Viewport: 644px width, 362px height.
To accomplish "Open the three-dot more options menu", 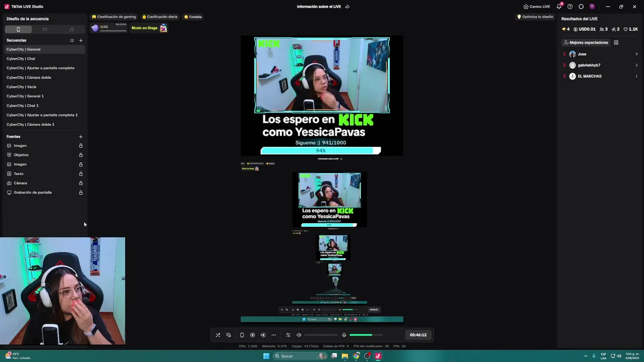I will pyautogui.click(x=274, y=335).
